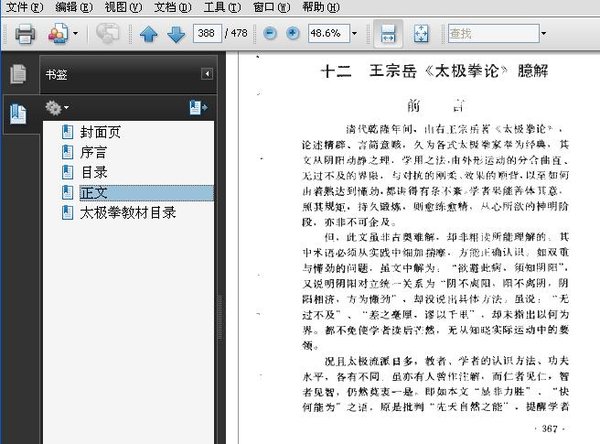The width and height of the screenshot is (600, 444).
Task: Click the fit one full page icon
Action: (421, 34)
